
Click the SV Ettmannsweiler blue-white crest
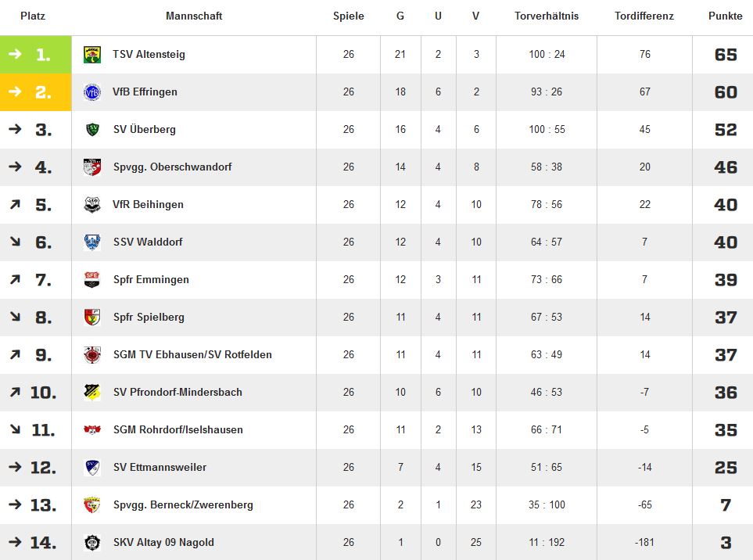[x=92, y=467]
